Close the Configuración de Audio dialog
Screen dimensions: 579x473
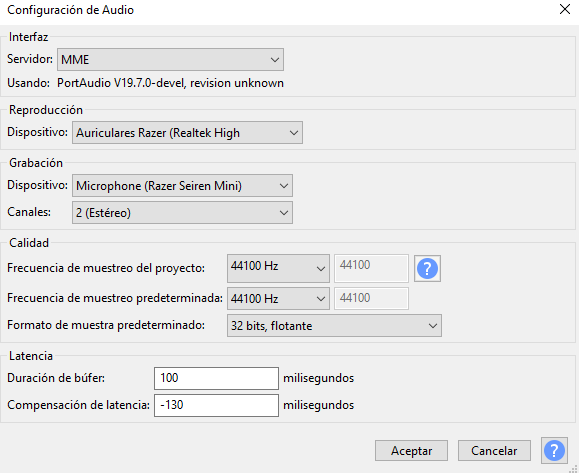point(565,9)
